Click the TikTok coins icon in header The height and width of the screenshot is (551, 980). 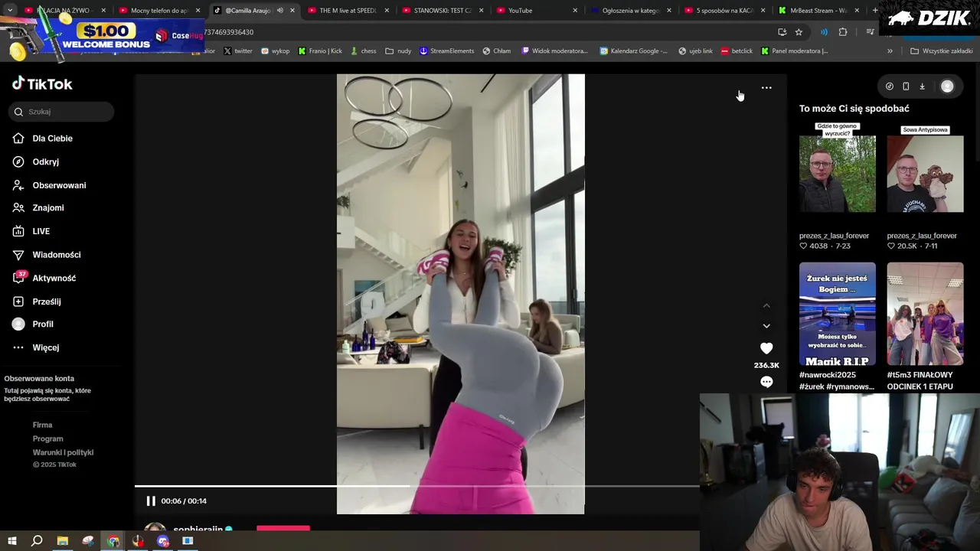point(889,86)
